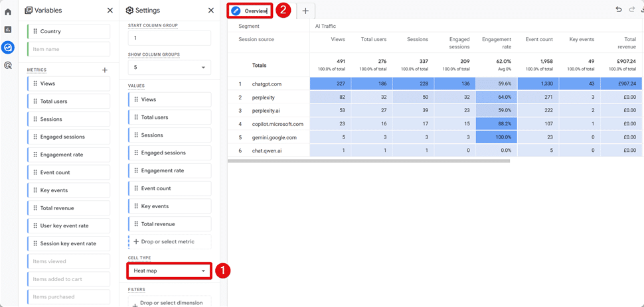Image resolution: width=644 pixels, height=307 pixels.
Task: Click Drop or select dimension filter box
Action: tap(169, 302)
